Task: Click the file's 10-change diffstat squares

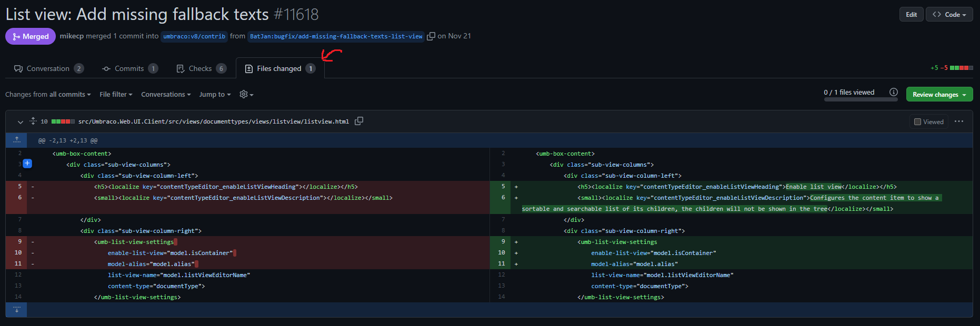Action: (63, 121)
